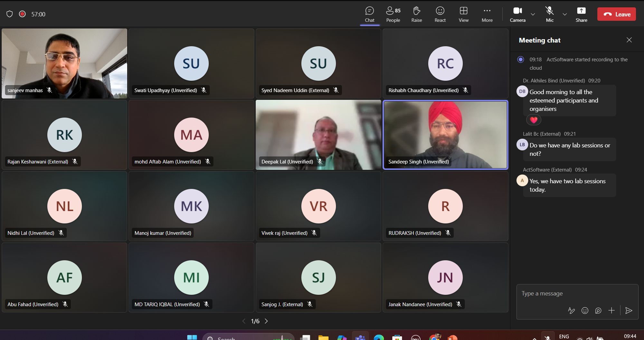644x340 pixels.
Task: Toggle the Chat panel
Action: [369, 14]
